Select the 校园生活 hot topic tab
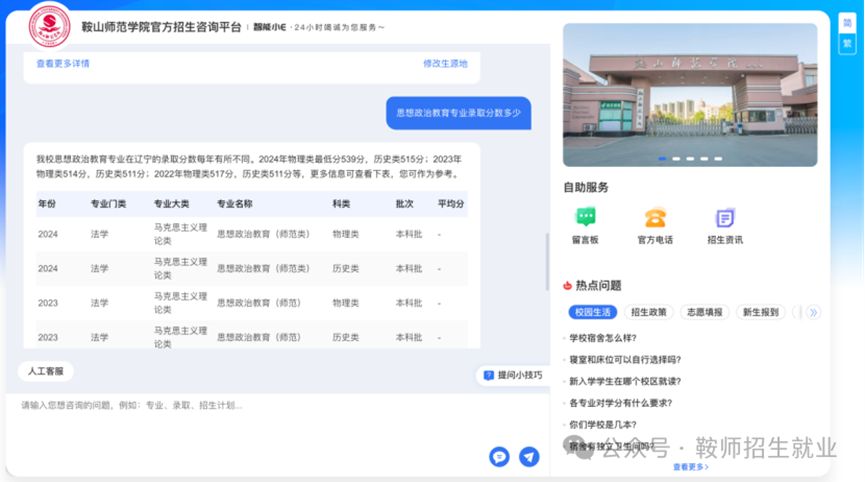 click(x=592, y=312)
